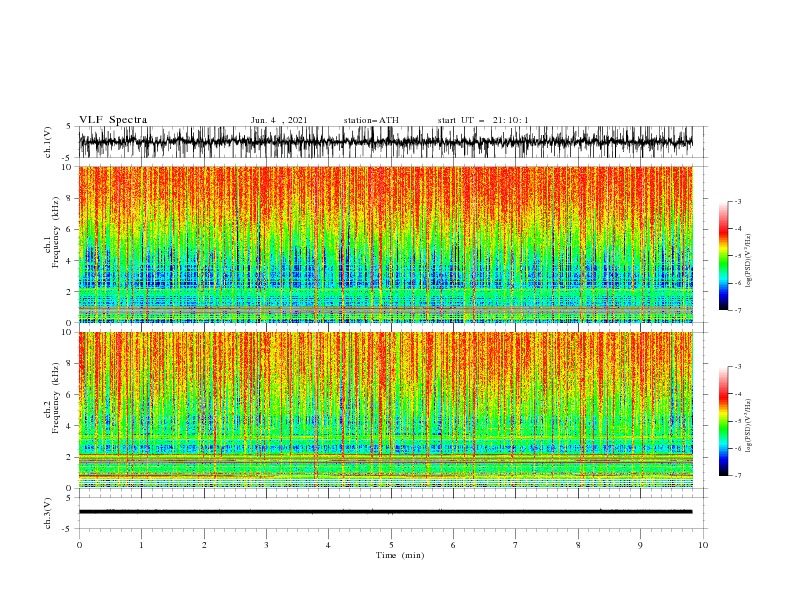The image size is (792, 612).
Task: Click the "5" tick on the ch.3(V) axis
Action: coord(69,498)
